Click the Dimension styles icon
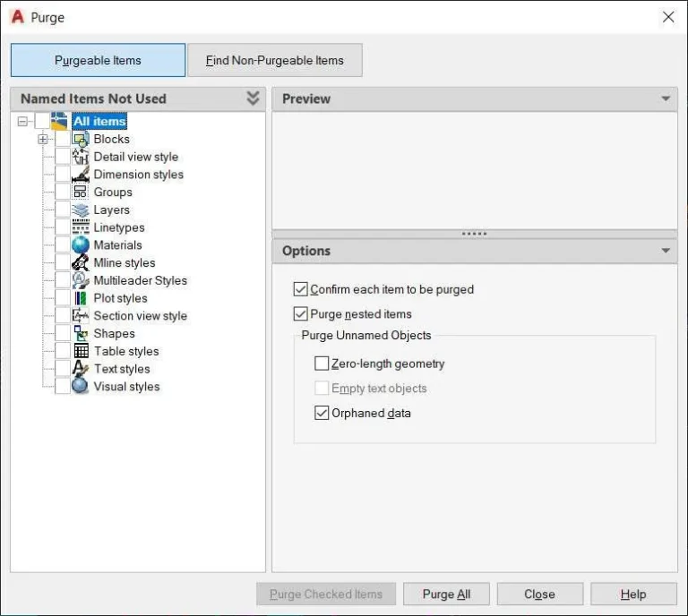Viewport: 688px width, 616px height. (81, 174)
